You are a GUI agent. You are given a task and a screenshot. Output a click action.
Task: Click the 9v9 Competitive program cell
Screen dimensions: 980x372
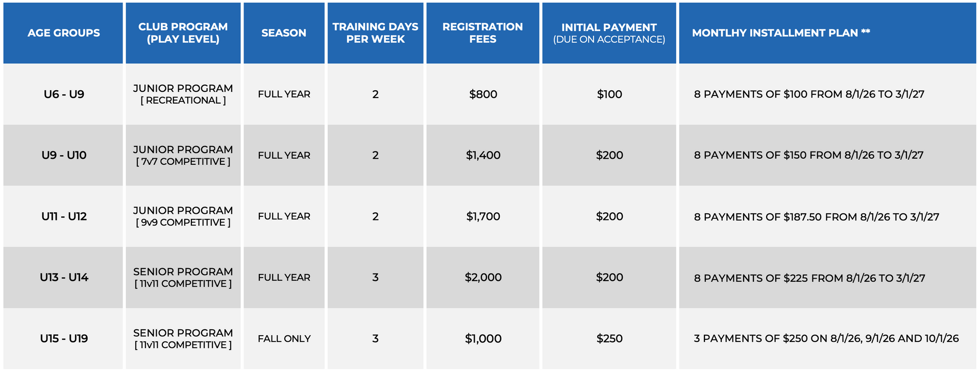click(183, 216)
